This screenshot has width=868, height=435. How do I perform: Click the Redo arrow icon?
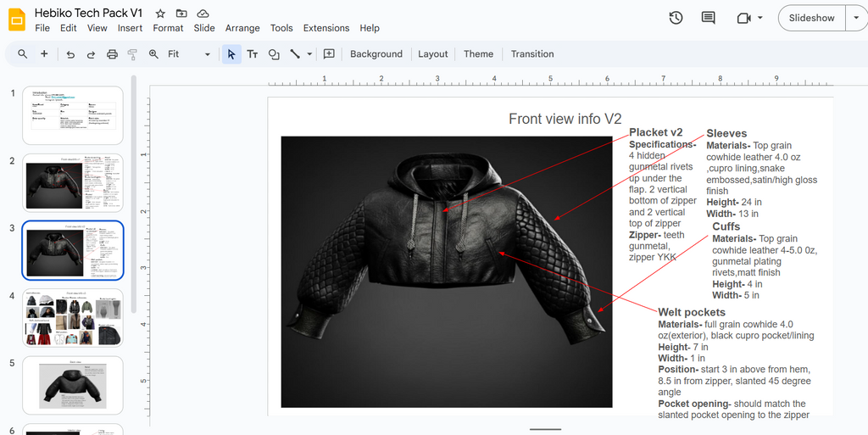pyautogui.click(x=91, y=54)
